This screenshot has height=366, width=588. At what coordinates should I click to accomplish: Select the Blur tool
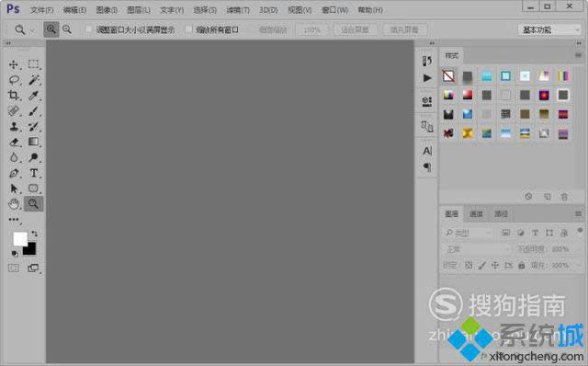point(14,157)
